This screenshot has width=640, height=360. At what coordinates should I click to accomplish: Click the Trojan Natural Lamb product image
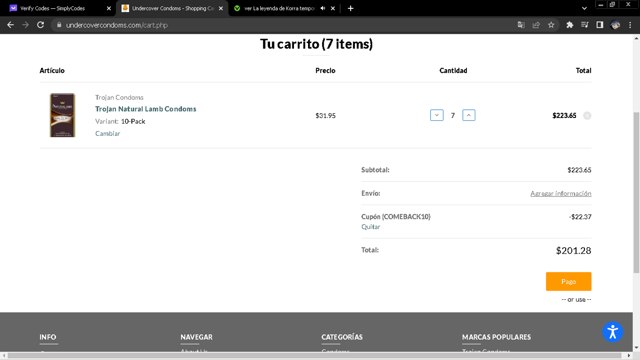coord(62,115)
